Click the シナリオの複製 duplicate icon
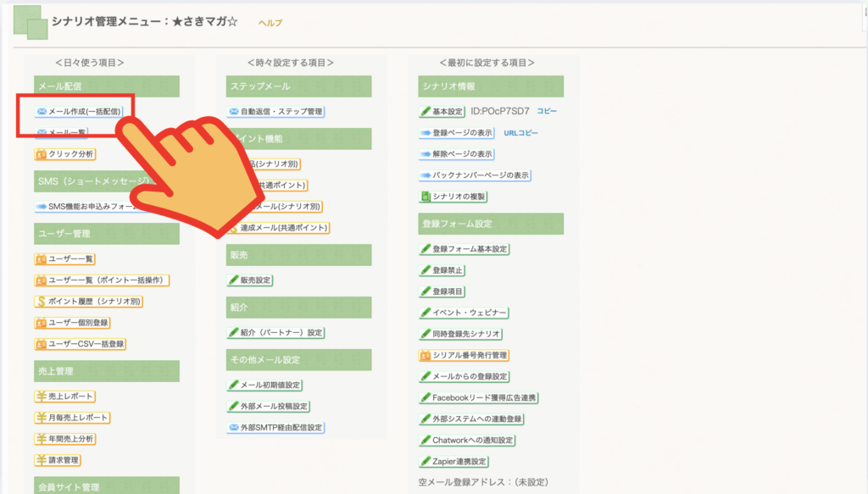Image resolution: width=868 pixels, height=494 pixels. (x=426, y=197)
